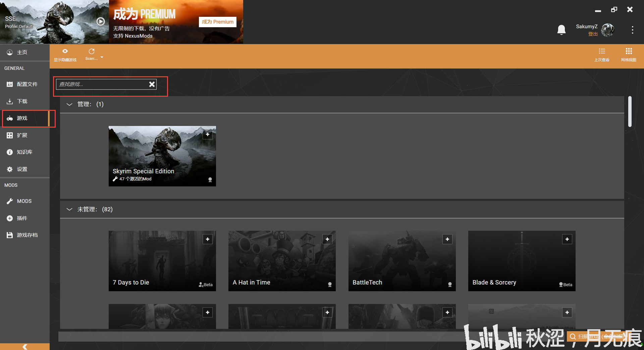Collapse the 未管理 unmanaged games section

tap(69, 209)
